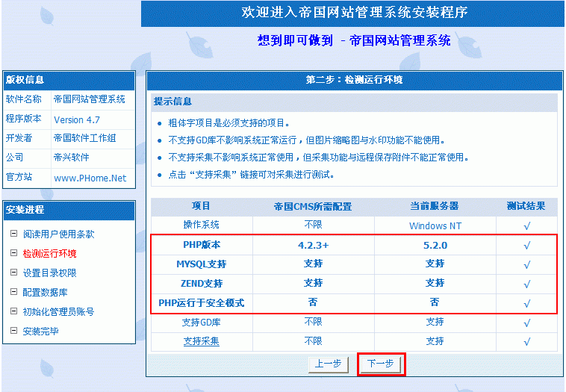Click the PHP运行于安全模式 row label

coord(202,303)
